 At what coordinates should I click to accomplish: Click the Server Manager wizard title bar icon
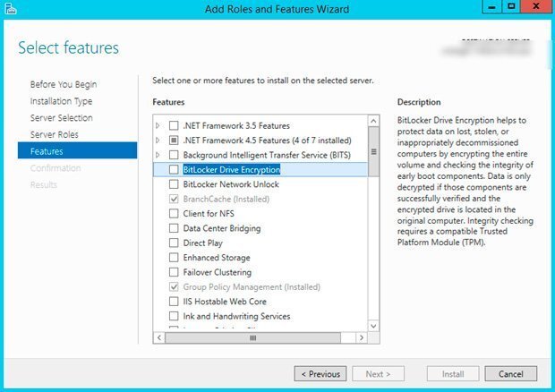pyautogui.click(x=11, y=8)
